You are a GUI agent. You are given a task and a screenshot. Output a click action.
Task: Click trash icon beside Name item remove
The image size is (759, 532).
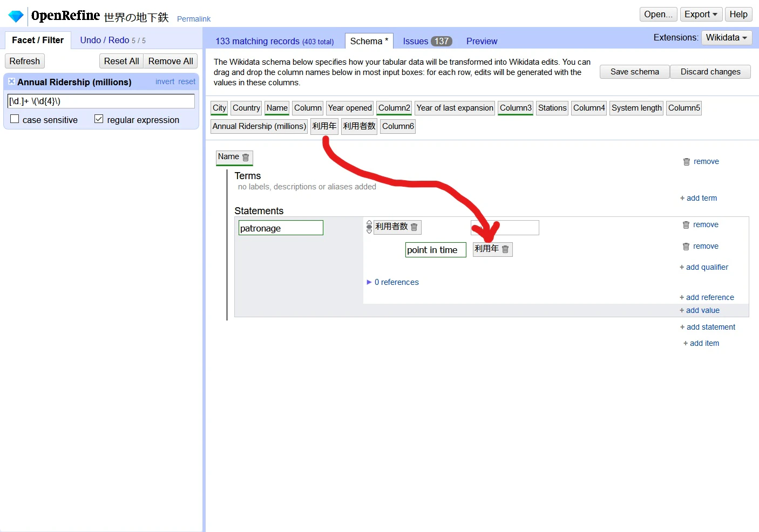pos(687,162)
